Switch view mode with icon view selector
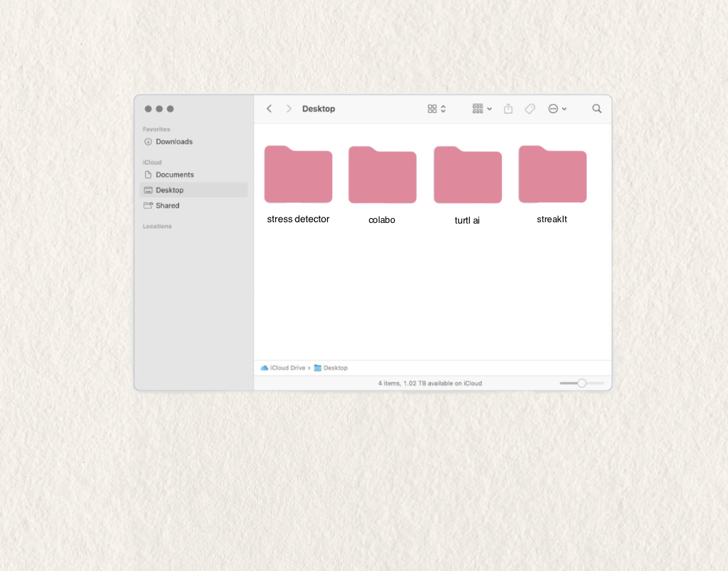 (437, 109)
